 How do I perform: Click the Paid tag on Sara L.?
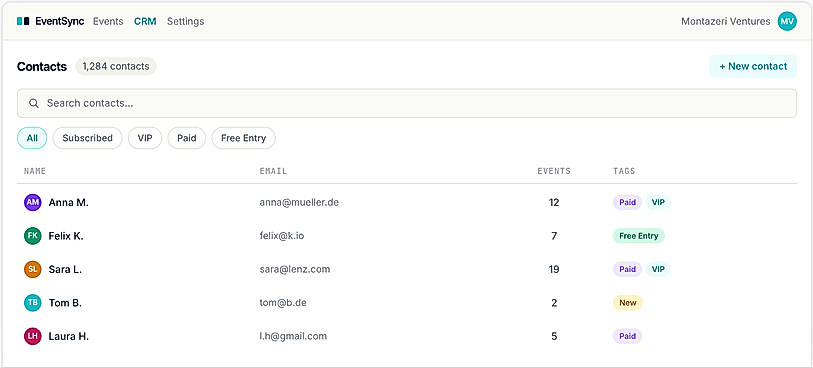[x=627, y=270]
